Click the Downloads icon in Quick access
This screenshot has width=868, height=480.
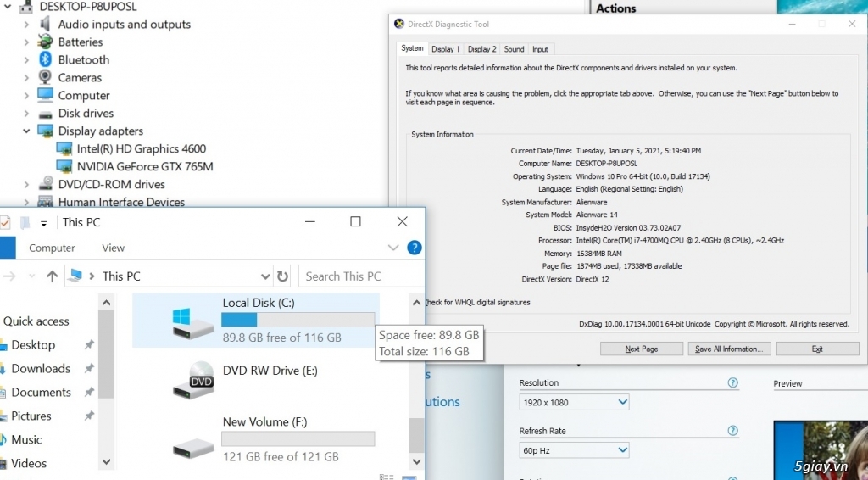point(3,369)
